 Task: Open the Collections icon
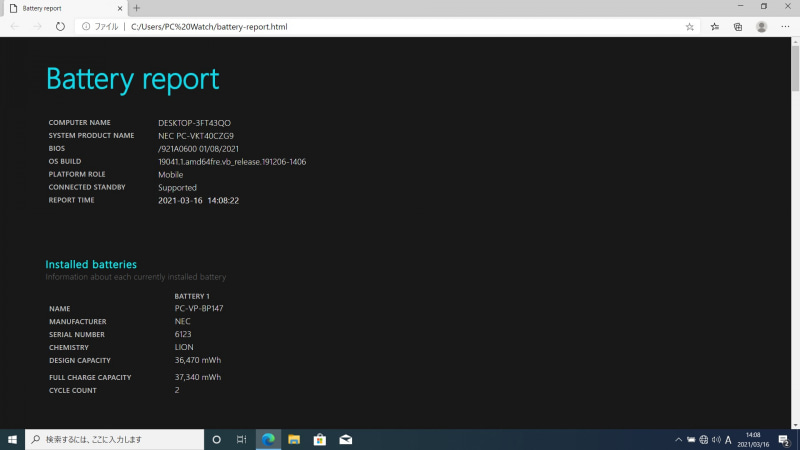point(738,27)
